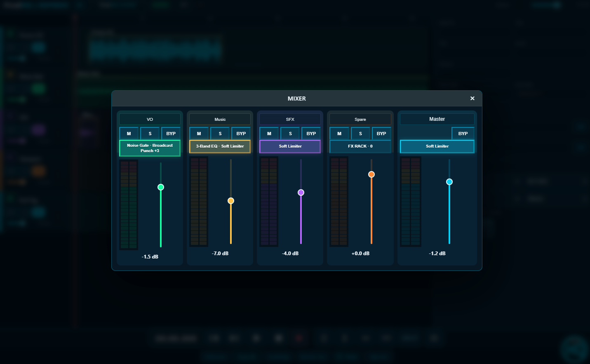Mute the SFX channel
Image resolution: width=590 pixels, height=364 pixels.
269,134
